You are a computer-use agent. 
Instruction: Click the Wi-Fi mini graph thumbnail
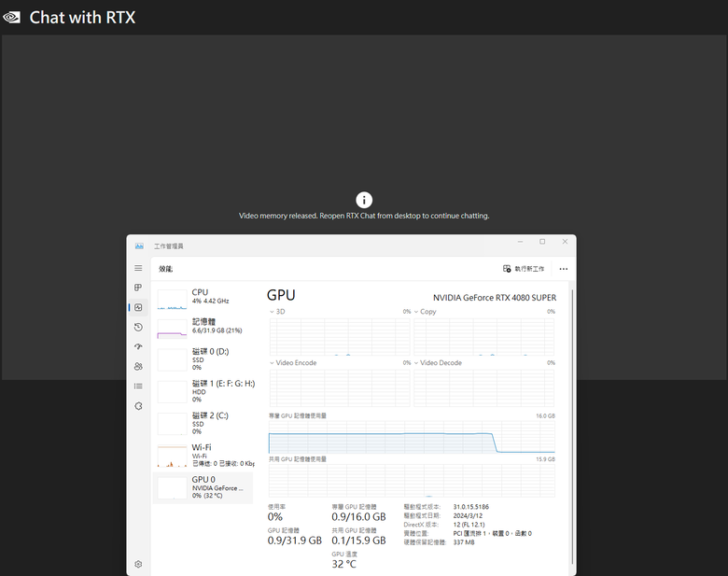pyautogui.click(x=173, y=457)
